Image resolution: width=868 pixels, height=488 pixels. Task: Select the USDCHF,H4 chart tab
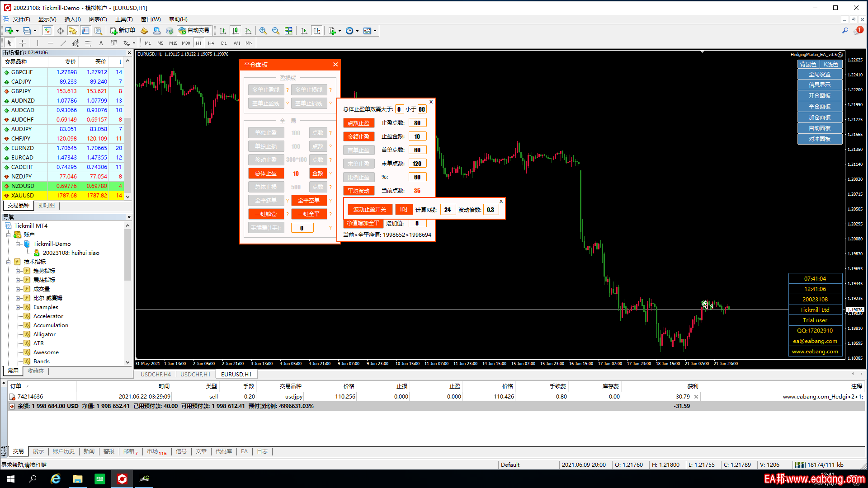[x=156, y=374]
